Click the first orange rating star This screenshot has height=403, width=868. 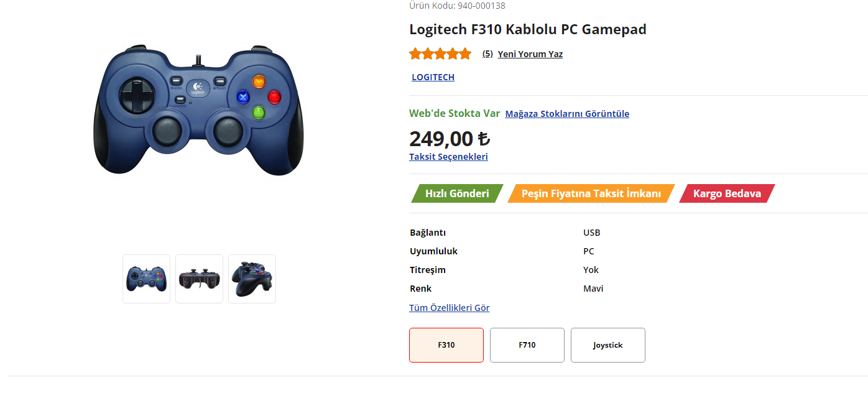click(415, 54)
